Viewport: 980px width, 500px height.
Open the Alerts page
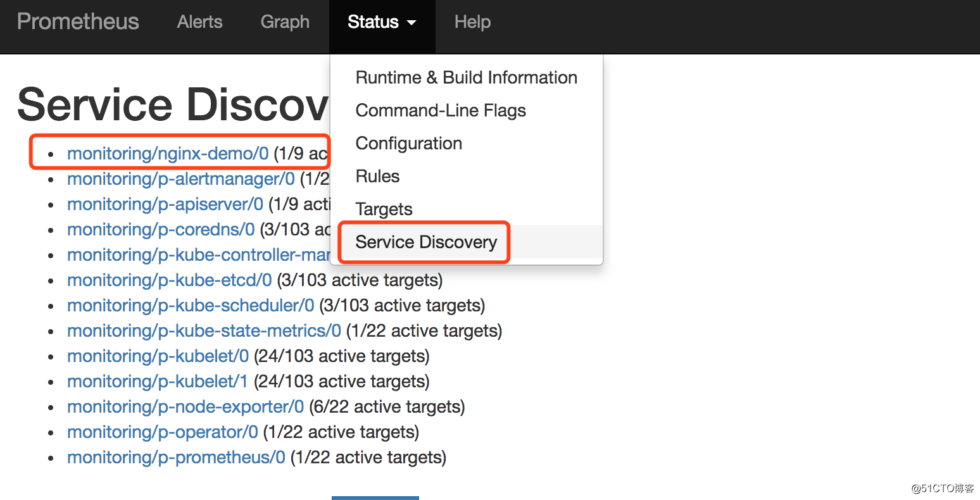click(x=200, y=22)
